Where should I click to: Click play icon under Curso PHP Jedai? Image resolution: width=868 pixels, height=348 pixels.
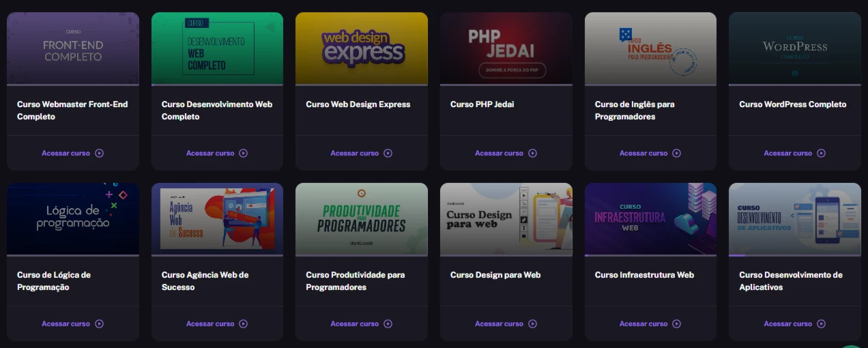533,154
